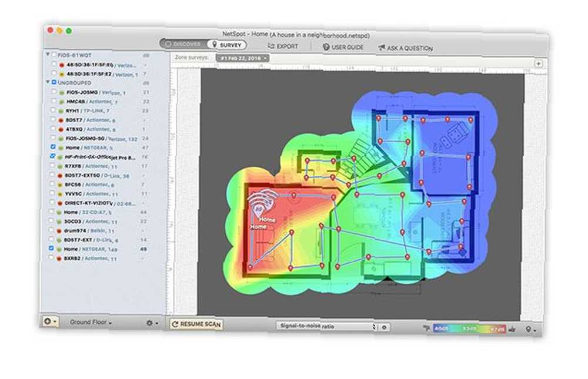Open the zone survey snapshot dropdown #1 Feb 22
The image size is (588, 379).
click(242, 58)
